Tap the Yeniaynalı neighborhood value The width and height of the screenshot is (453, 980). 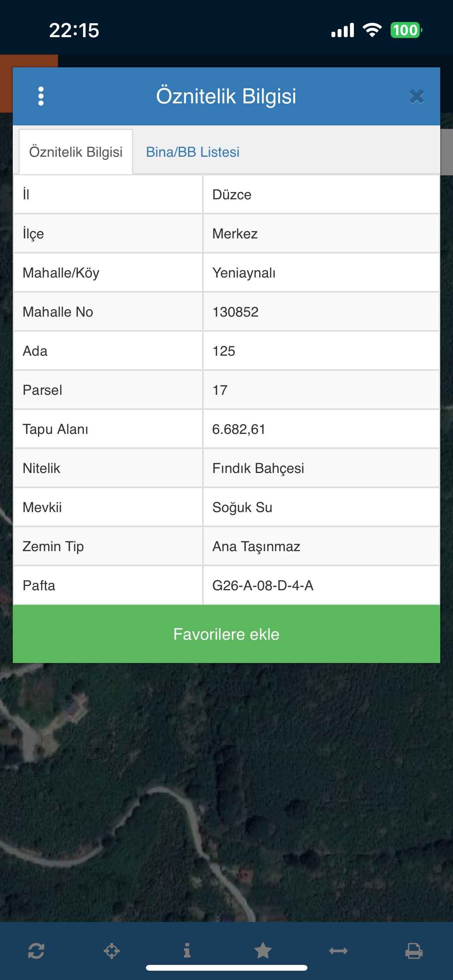(x=244, y=273)
